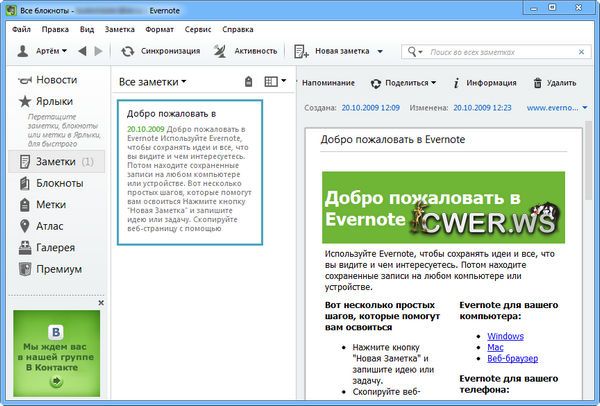Viewport: 600px width, 406px height.
Task: Open Метки tags in the sidebar
Action: coord(52,204)
